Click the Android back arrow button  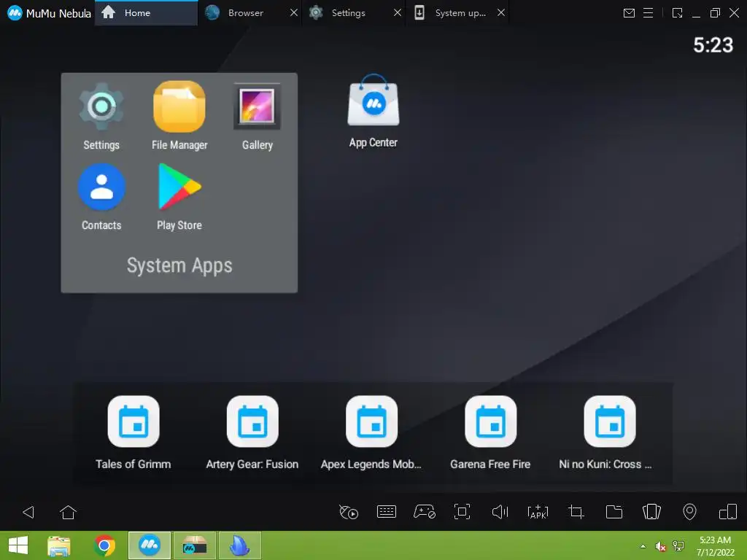(28, 513)
